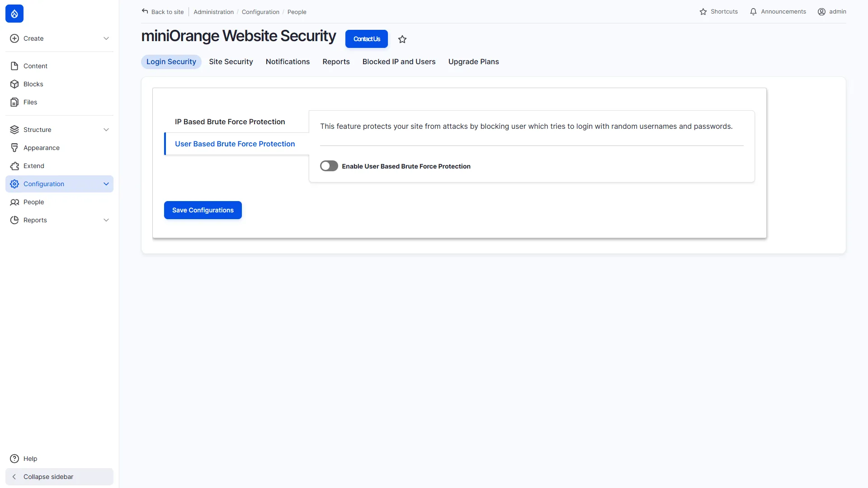Click the Shortcuts star icon
The image size is (868, 488).
(703, 12)
